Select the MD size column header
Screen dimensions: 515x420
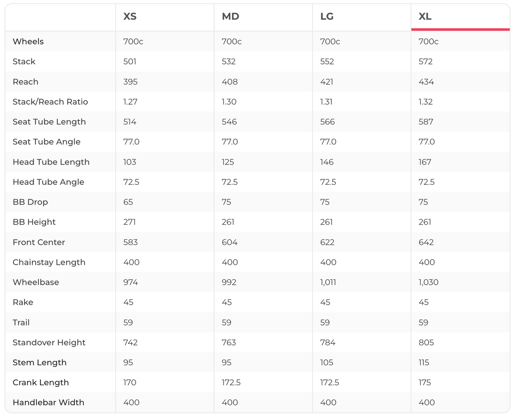pyautogui.click(x=230, y=17)
